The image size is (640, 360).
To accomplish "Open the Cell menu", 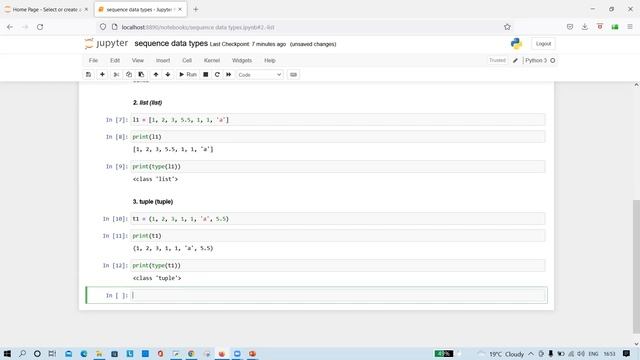I will coord(187,60).
